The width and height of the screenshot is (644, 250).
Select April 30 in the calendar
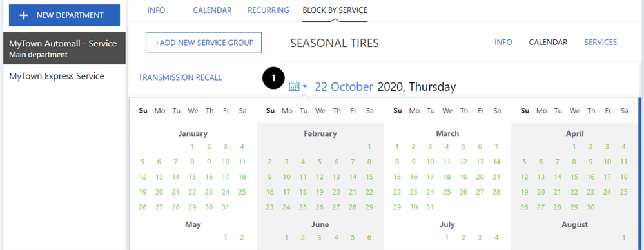[590, 207]
